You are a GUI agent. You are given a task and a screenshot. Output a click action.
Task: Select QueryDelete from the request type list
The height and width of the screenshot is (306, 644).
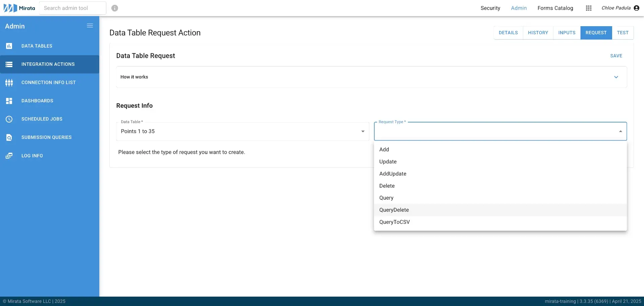(x=394, y=210)
